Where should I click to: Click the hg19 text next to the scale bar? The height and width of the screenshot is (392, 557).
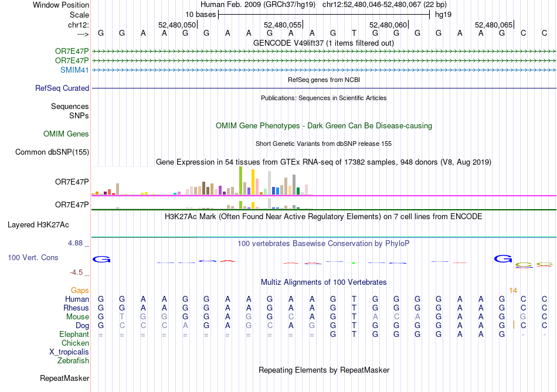coord(443,15)
